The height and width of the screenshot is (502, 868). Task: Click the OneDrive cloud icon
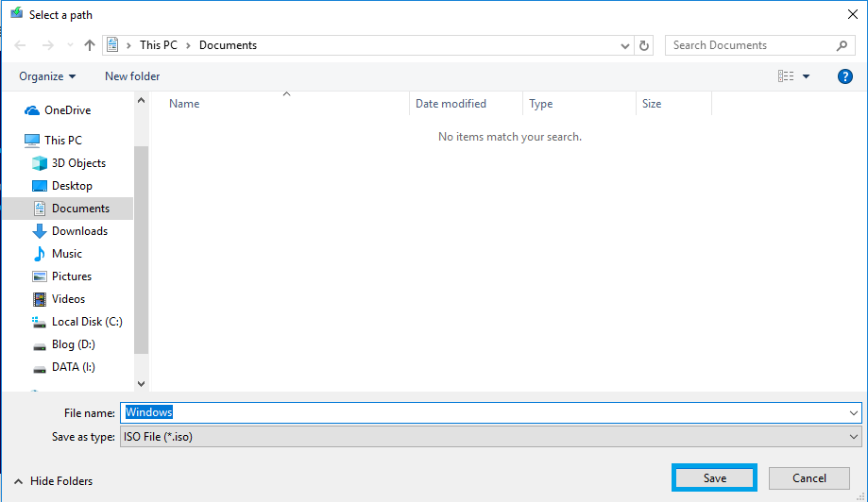(x=32, y=110)
